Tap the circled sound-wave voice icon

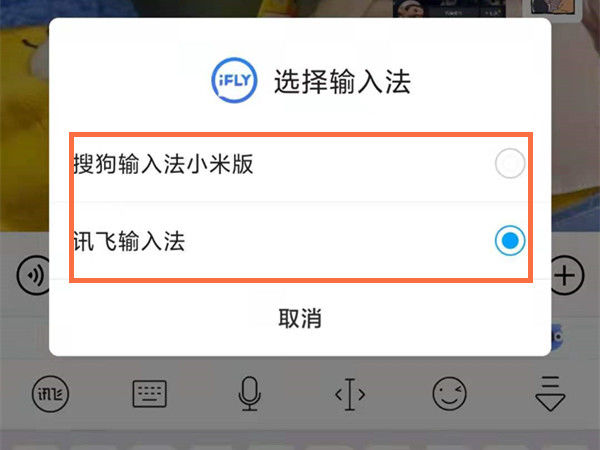[33, 276]
